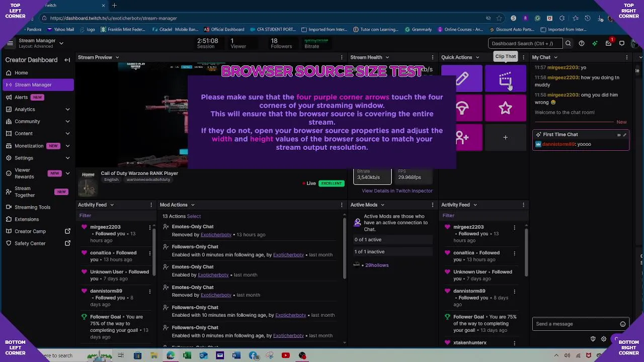Open Stream Health panel options menu
The image size is (644, 362).
pyautogui.click(x=432, y=57)
